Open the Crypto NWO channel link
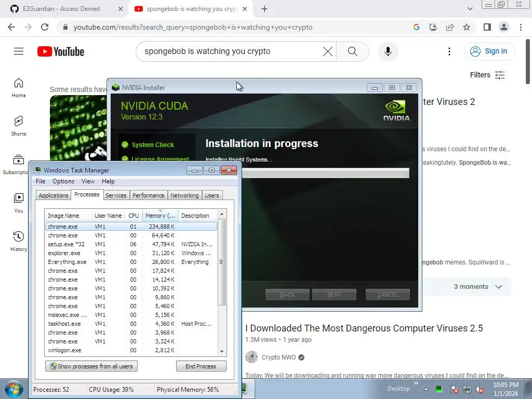 point(278,357)
